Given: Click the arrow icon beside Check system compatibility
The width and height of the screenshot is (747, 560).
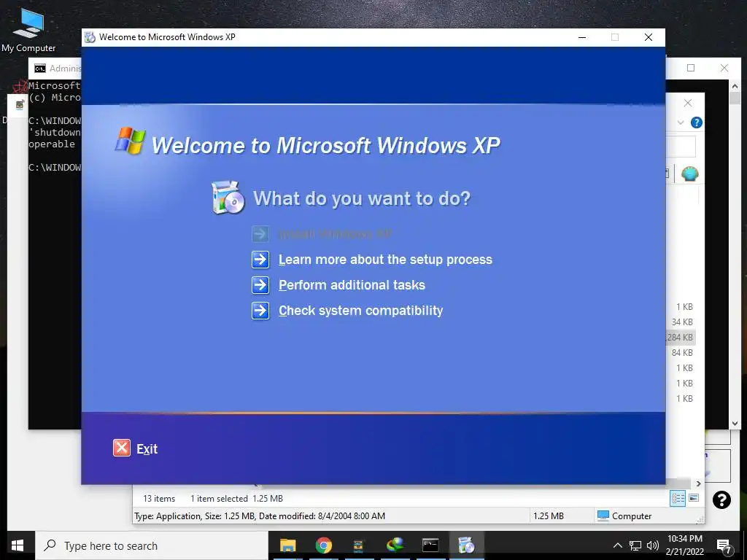Looking at the screenshot, I should (260, 311).
